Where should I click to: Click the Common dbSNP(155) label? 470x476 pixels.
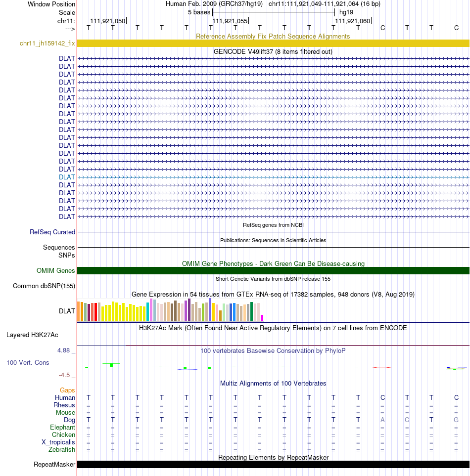pyautogui.click(x=44, y=286)
